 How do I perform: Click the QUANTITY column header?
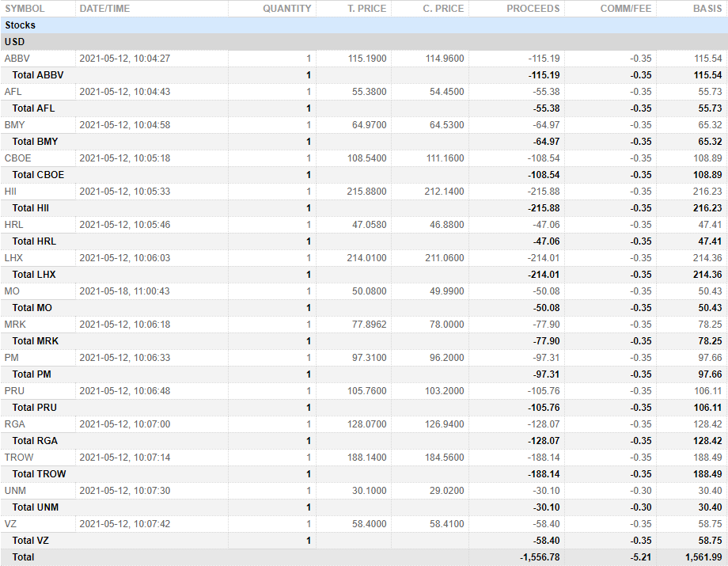pos(286,9)
